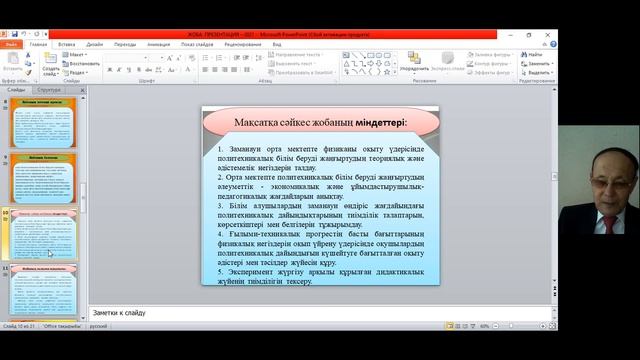Toggle text shadow formatting

[139, 70]
